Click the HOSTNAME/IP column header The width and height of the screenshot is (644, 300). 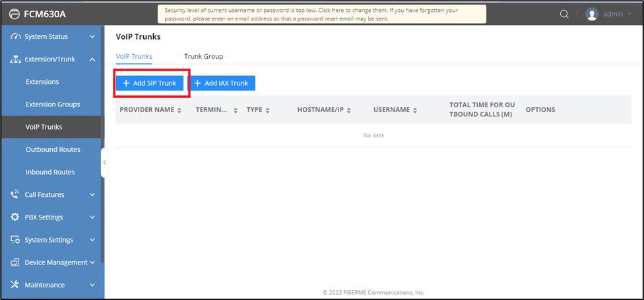(321, 110)
